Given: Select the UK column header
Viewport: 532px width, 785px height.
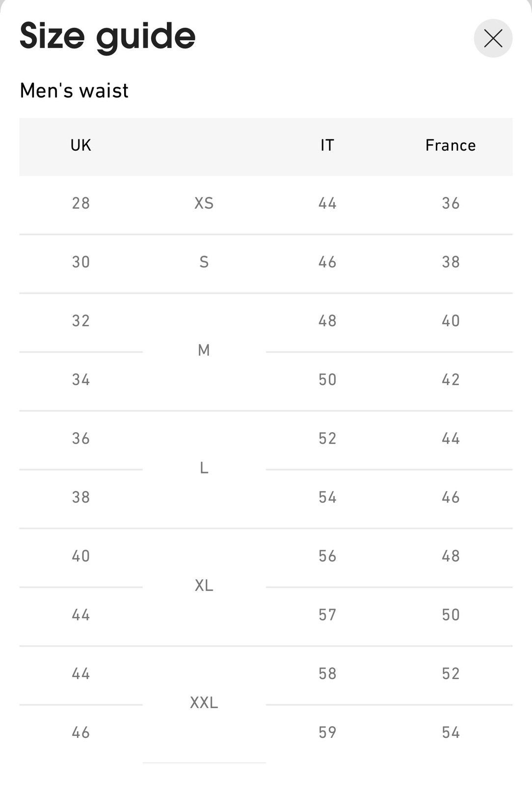Looking at the screenshot, I should click(x=81, y=146).
